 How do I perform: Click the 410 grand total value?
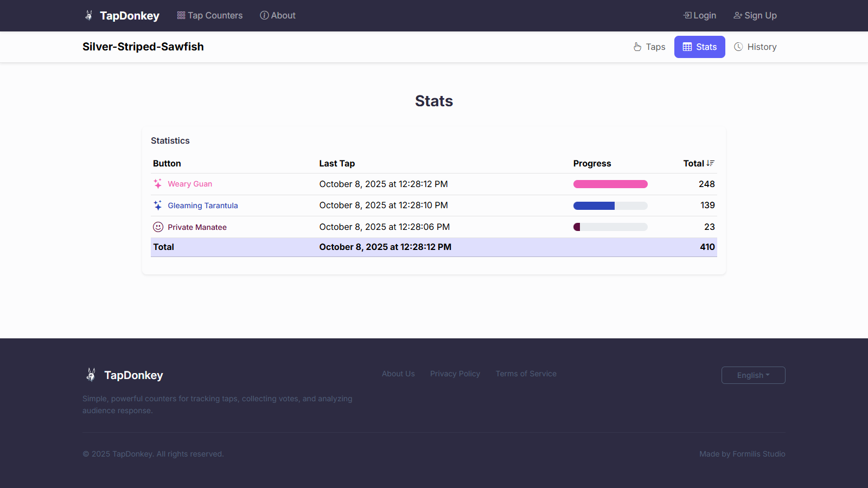coord(707,247)
